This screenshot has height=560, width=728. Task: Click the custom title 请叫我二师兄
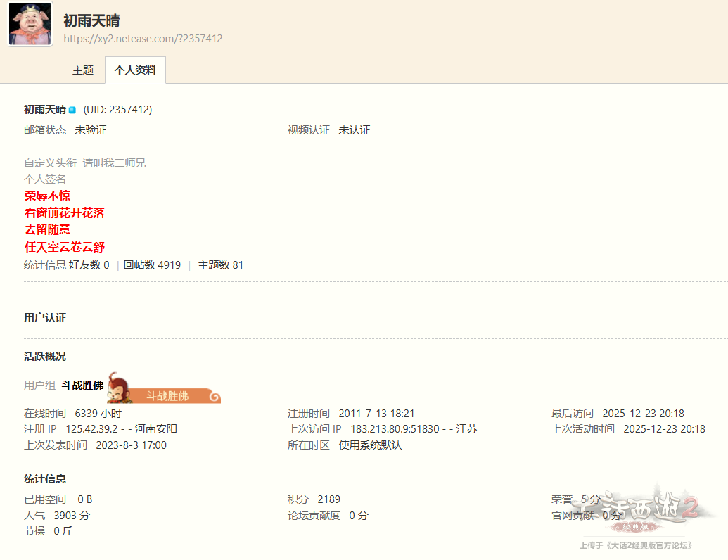click(114, 163)
